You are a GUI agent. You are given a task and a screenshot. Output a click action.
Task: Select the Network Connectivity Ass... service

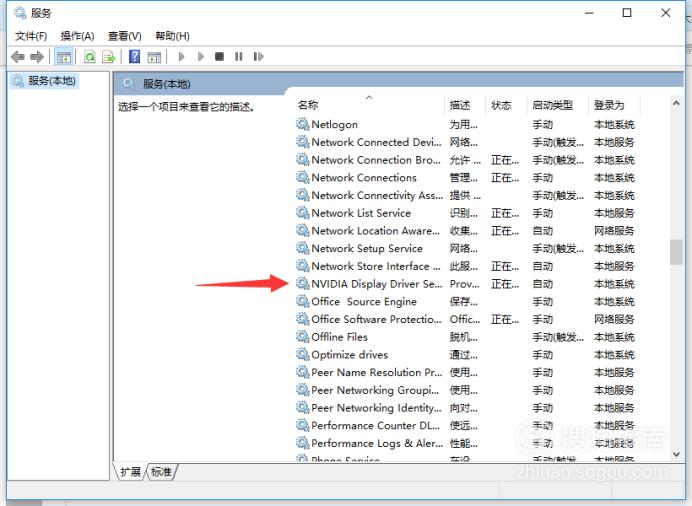[377, 195]
